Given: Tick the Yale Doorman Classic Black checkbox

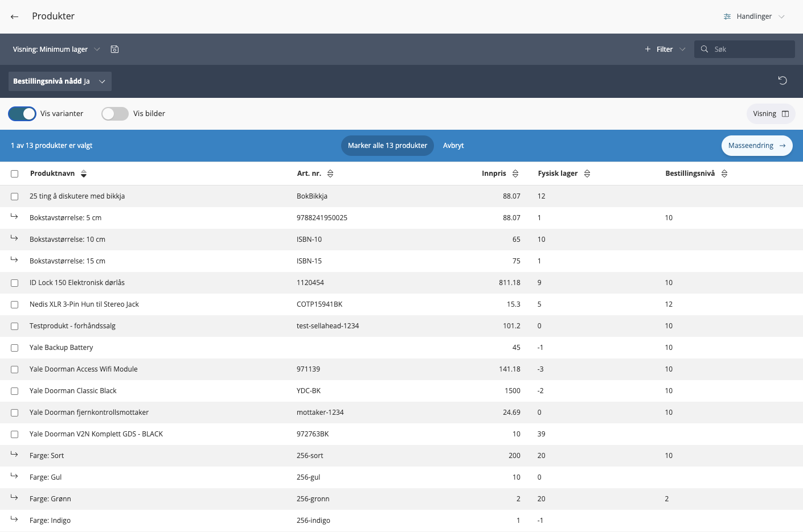Looking at the screenshot, I should 15,391.
